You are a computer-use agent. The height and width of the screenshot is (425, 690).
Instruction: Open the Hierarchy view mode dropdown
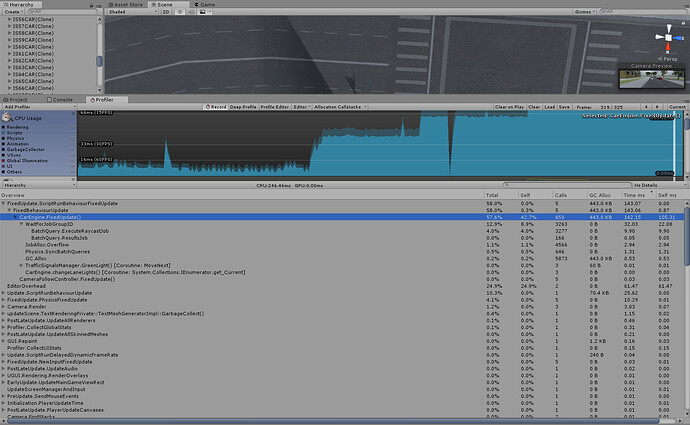click(39, 185)
